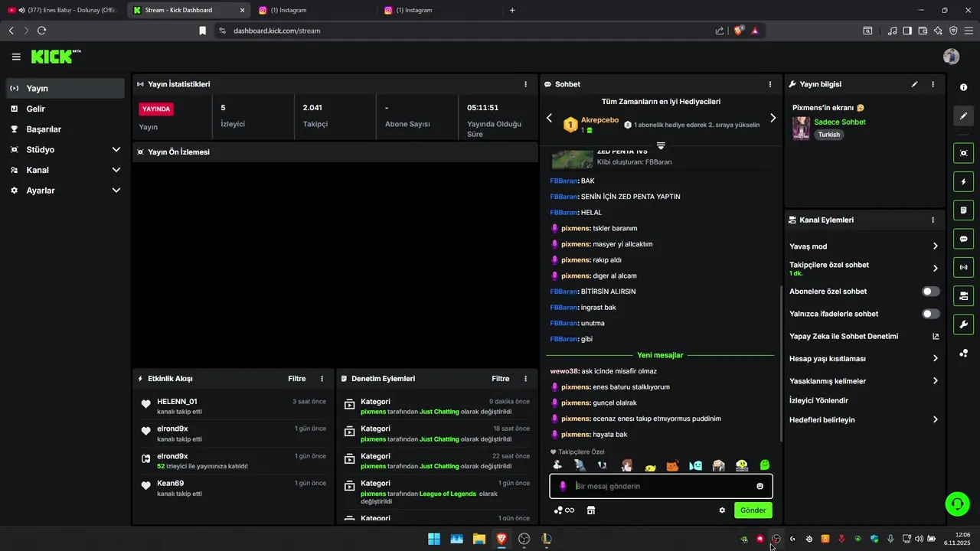
Task: Click the Gönder send button
Action: [753, 510]
